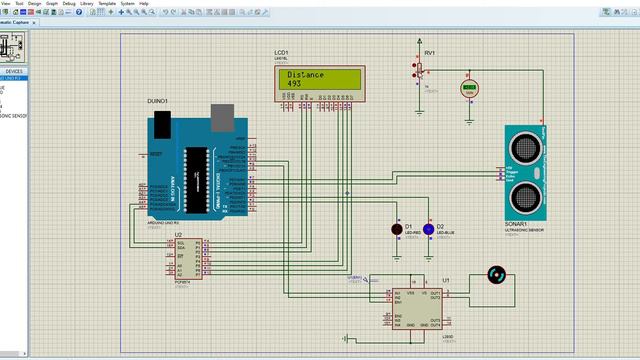Click the Redo arrow icon
This screenshot has width=640, height=360.
tap(173, 12)
